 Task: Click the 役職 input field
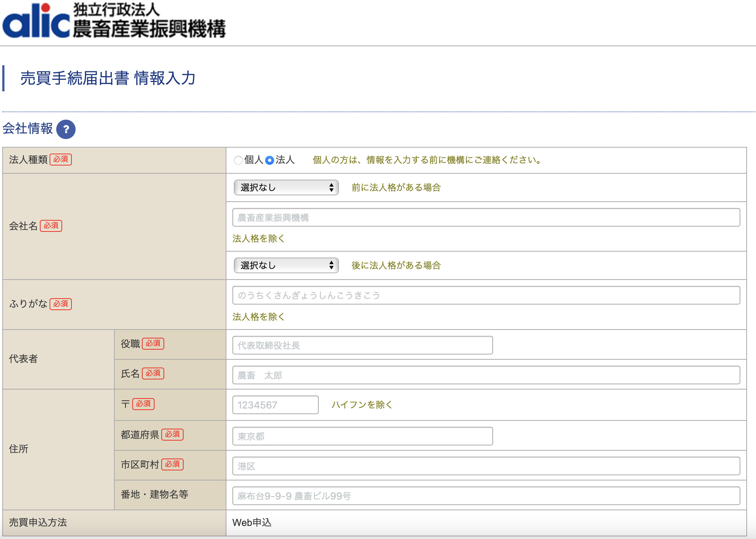(x=362, y=345)
